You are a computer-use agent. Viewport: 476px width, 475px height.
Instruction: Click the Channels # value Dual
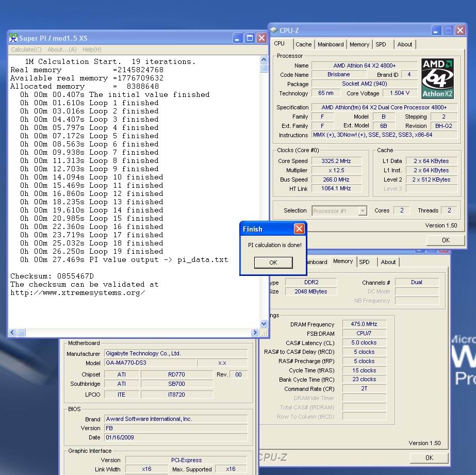coord(417,282)
